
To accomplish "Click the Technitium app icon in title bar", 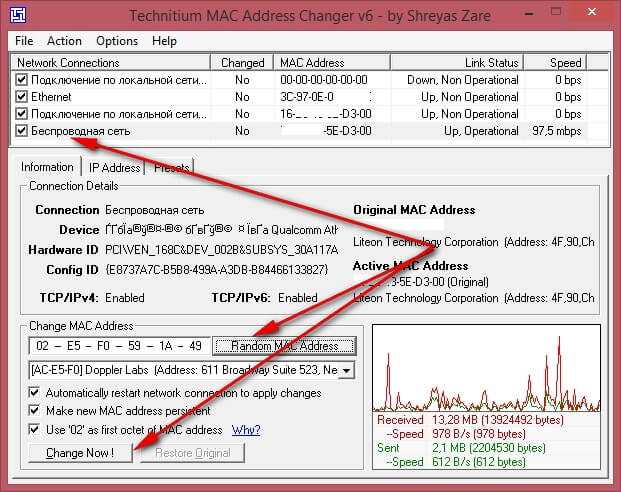I will pos(18,15).
